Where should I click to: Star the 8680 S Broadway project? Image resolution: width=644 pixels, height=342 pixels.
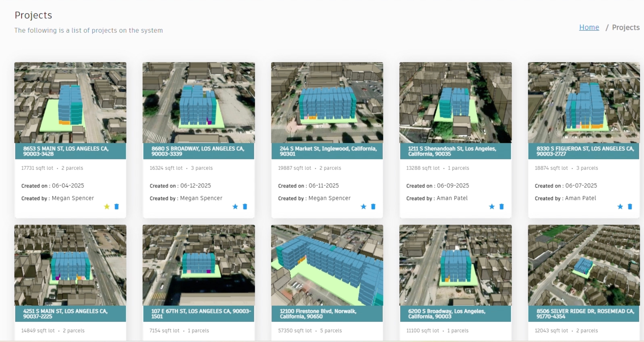(x=235, y=207)
